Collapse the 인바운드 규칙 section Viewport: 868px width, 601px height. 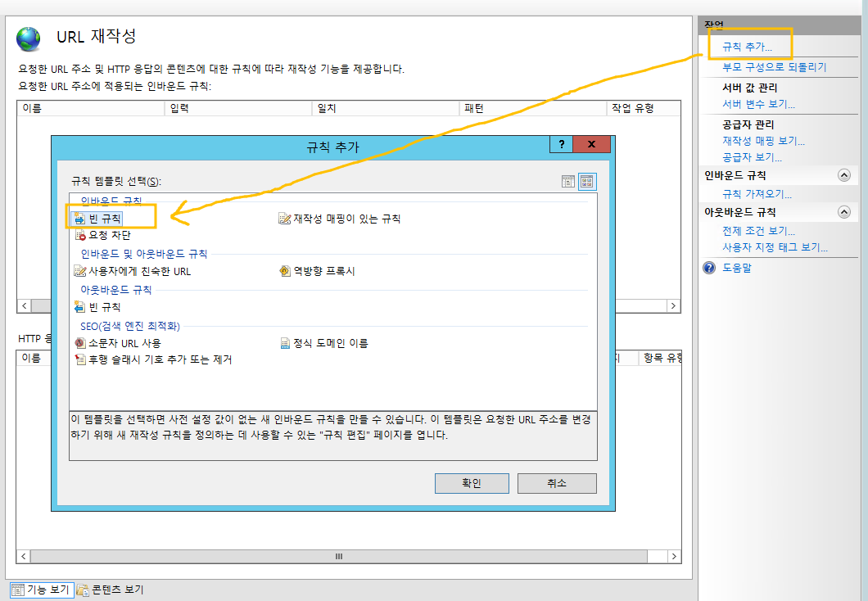point(844,174)
